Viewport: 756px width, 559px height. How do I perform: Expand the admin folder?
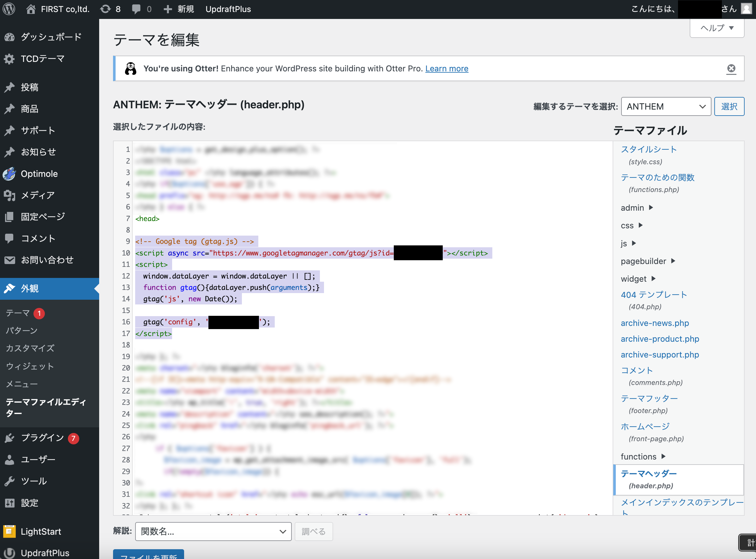tap(637, 208)
